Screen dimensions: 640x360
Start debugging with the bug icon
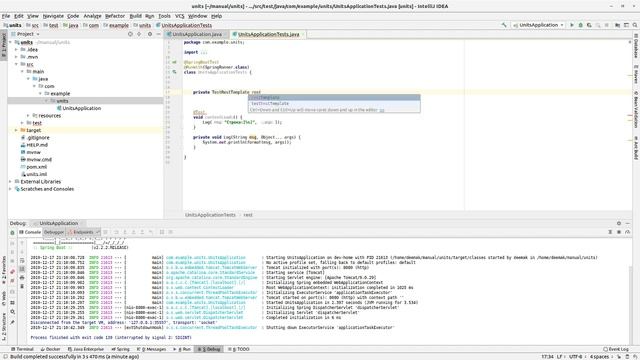pyautogui.click(x=580, y=25)
